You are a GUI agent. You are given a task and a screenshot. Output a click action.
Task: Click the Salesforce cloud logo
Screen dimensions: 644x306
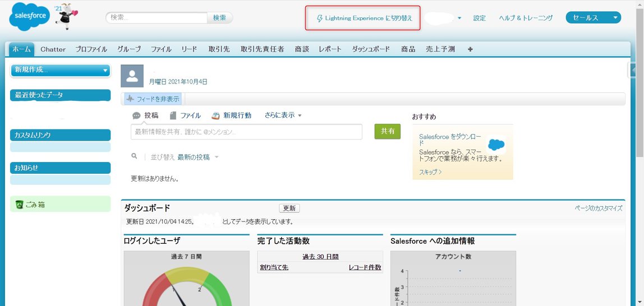coord(30,16)
